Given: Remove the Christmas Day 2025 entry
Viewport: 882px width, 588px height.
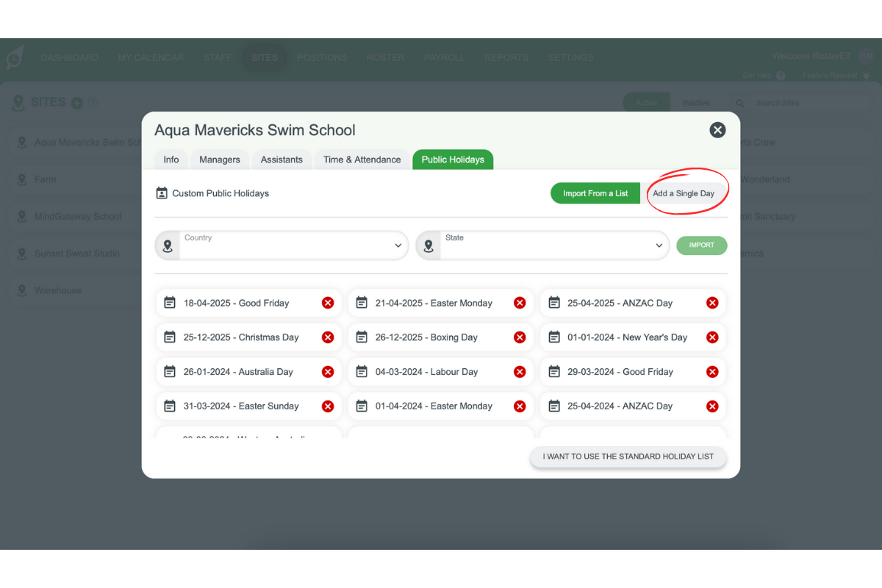Looking at the screenshot, I should pyautogui.click(x=328, y=337).
